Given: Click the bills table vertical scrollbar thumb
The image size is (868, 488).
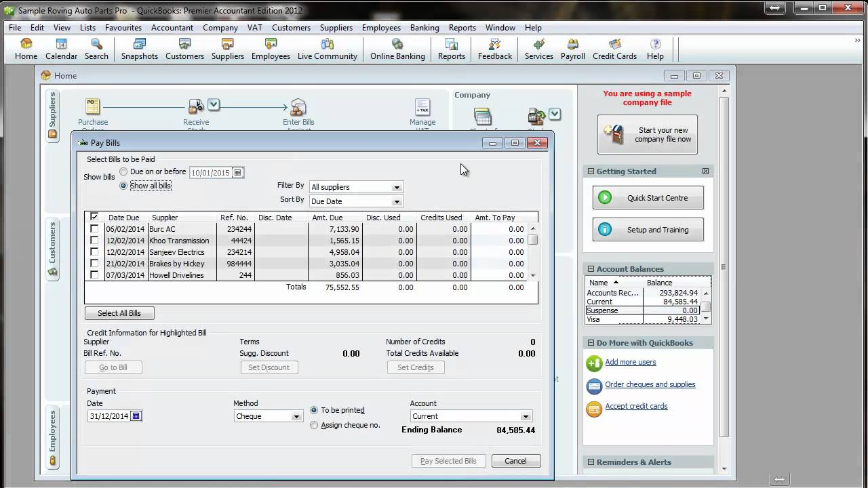Looking at the screenshot, I should (x=533, y=239).
